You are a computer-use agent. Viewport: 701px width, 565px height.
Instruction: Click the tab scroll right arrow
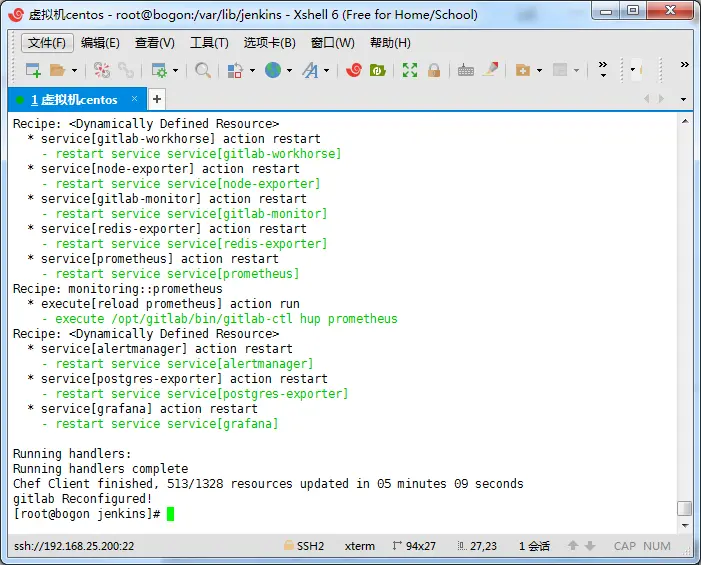[x=661, y=99]
